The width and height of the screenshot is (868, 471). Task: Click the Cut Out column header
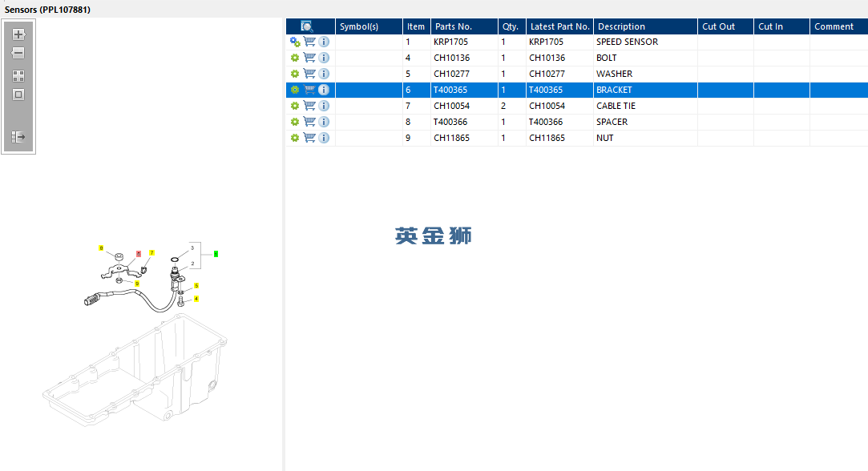tap(725, 26)
